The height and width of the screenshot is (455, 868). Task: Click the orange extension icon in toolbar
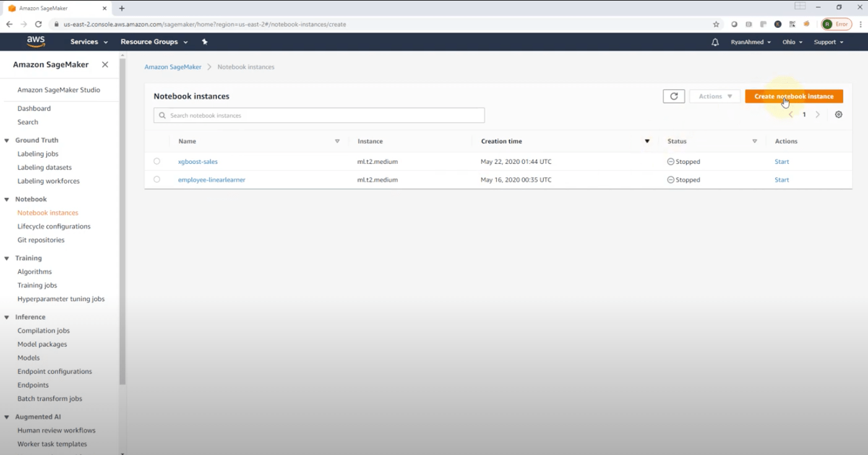pyautogui.click(x=807, y=24)
